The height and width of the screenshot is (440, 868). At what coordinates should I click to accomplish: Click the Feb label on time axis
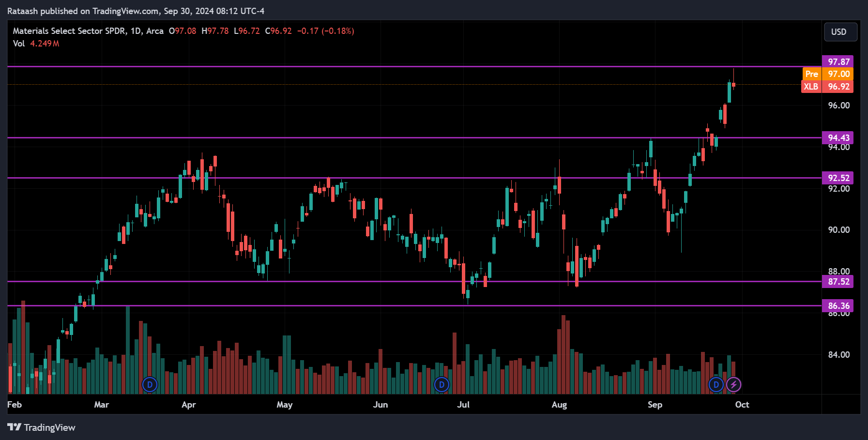click(x=15, y=405)
